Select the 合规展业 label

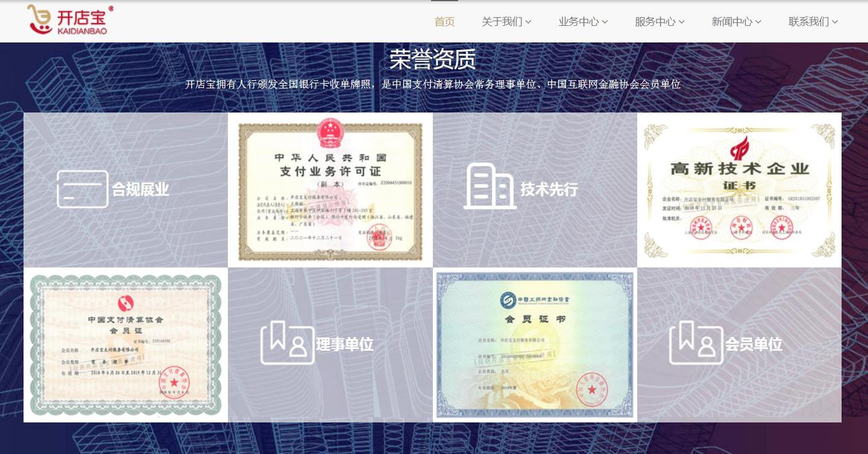140,189
